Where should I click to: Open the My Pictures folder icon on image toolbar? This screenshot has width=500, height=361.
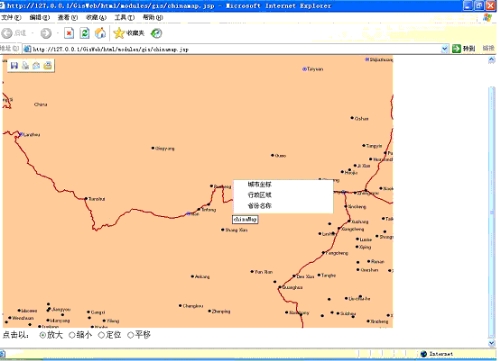pyautogui.click(x=48, y=65)
